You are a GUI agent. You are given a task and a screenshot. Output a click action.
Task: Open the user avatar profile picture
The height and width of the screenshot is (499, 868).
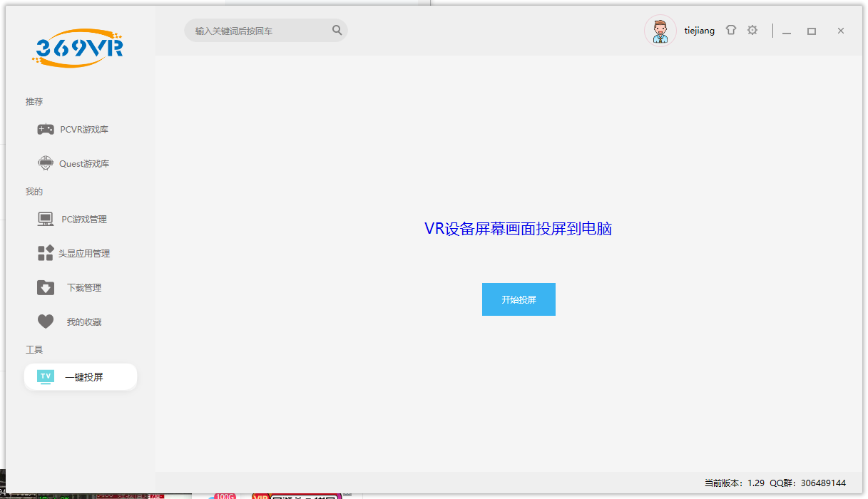click(660, 31)
